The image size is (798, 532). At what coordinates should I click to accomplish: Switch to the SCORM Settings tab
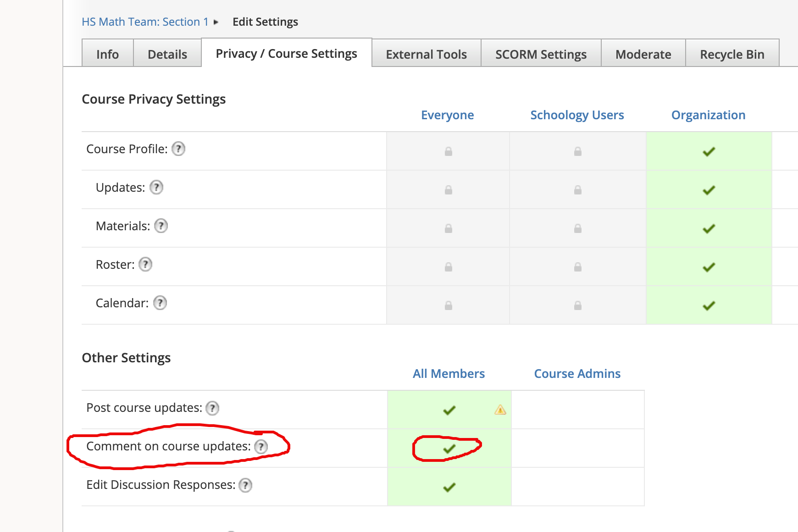[541, 54]
